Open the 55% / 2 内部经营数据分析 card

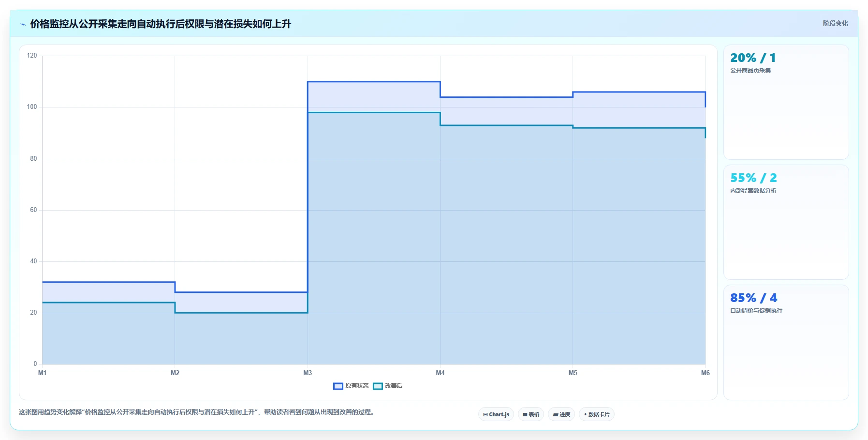click(786, 222)
